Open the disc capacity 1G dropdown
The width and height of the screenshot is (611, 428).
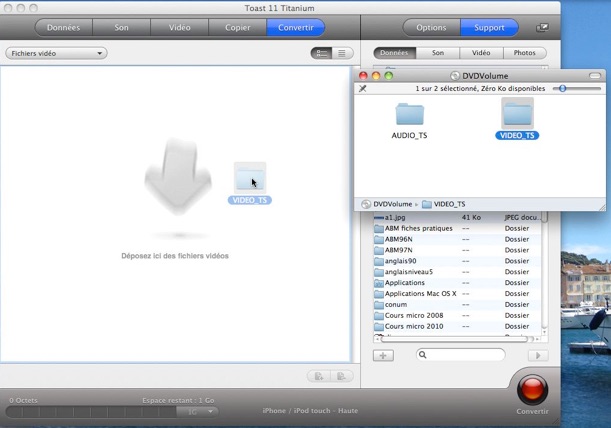pyautogui.click(x=198, y=412)
